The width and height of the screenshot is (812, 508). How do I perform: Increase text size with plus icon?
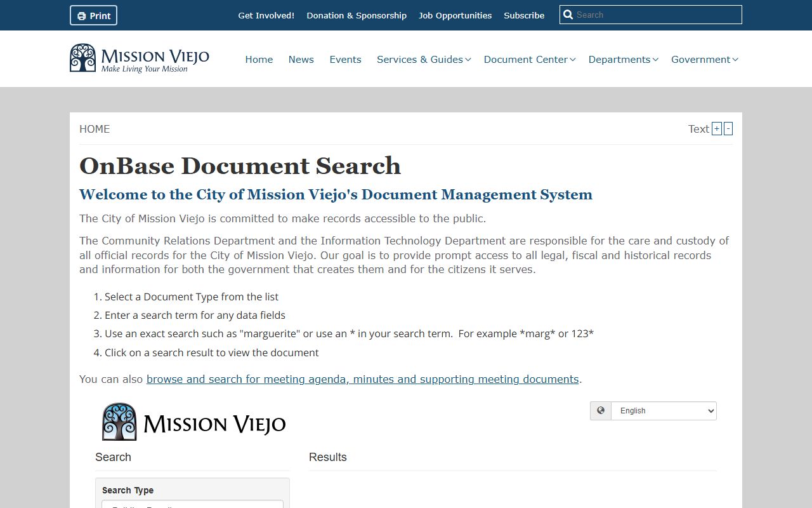(717, 129)
